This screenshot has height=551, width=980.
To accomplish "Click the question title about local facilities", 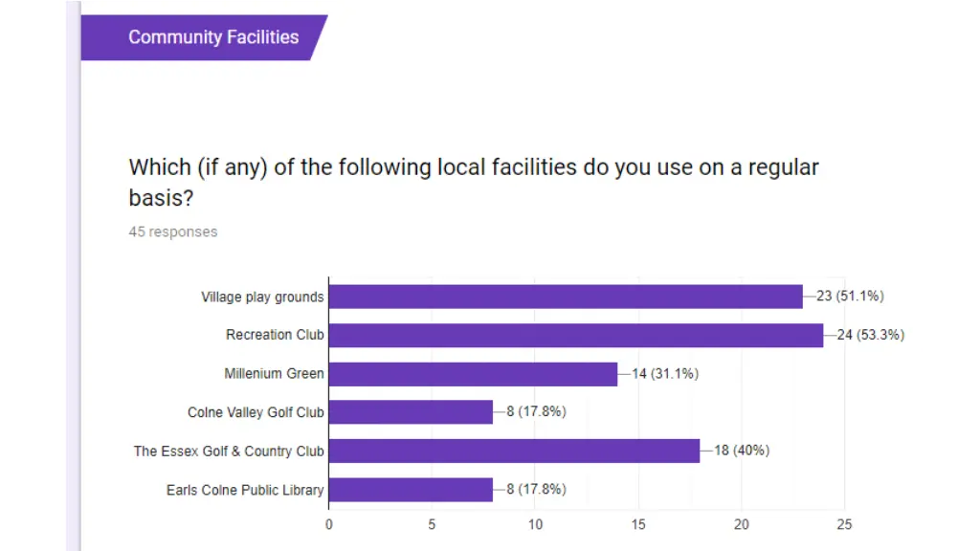I will tap(474, 181).
